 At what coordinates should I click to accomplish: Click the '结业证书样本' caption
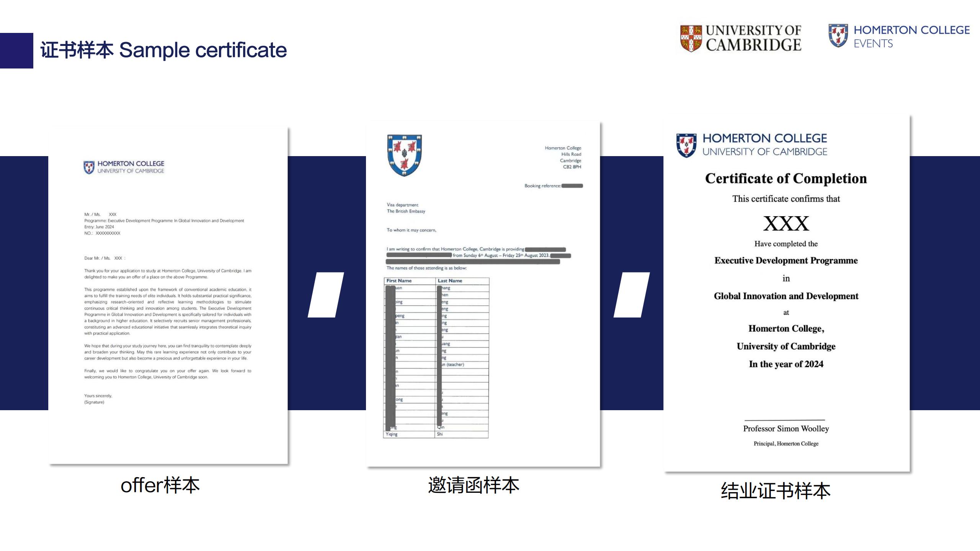tap(776, 491)
